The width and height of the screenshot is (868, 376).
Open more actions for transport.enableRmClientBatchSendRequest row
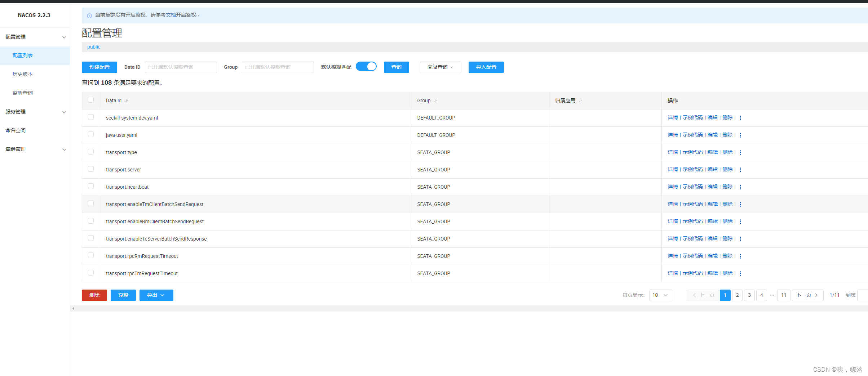(x=740, y=221)
